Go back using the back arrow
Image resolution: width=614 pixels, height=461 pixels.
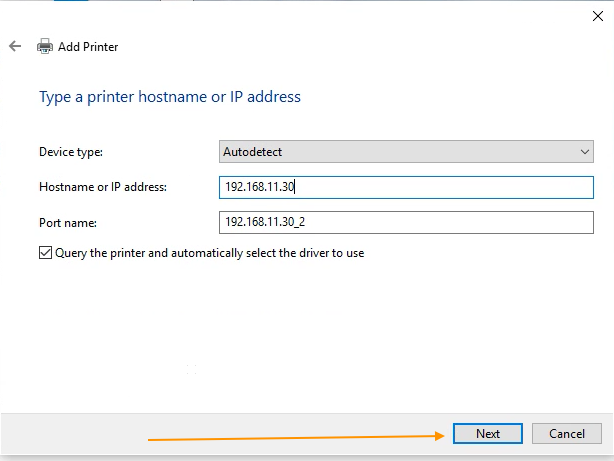pyautogui.click(x=15, y=46)
